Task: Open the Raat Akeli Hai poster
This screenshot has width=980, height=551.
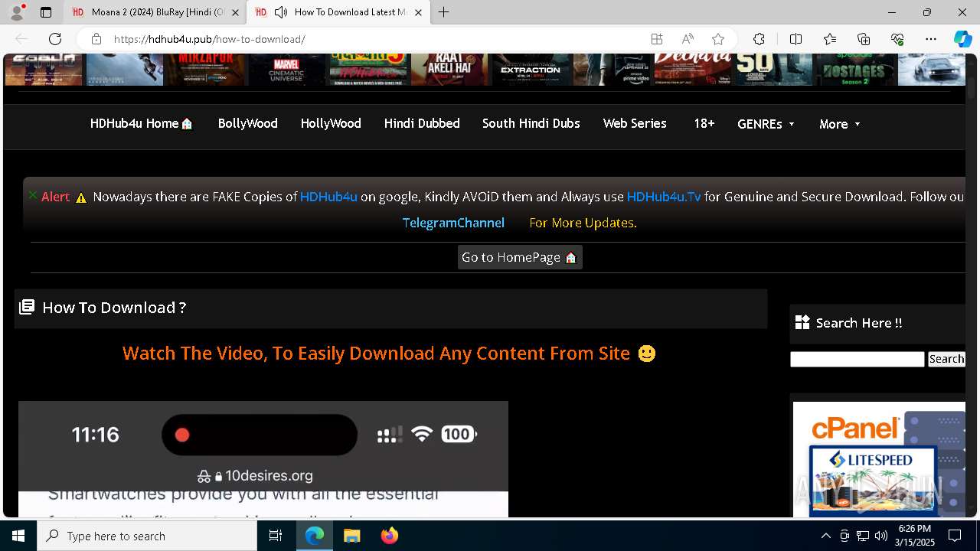Action: click(x=449, y=69)
